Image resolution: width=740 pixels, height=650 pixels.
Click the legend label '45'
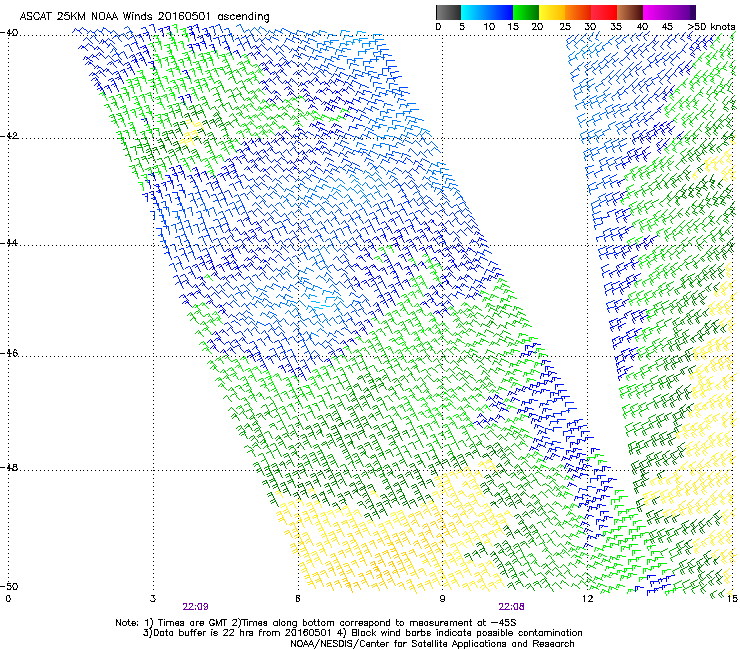(x=667, y=27)
